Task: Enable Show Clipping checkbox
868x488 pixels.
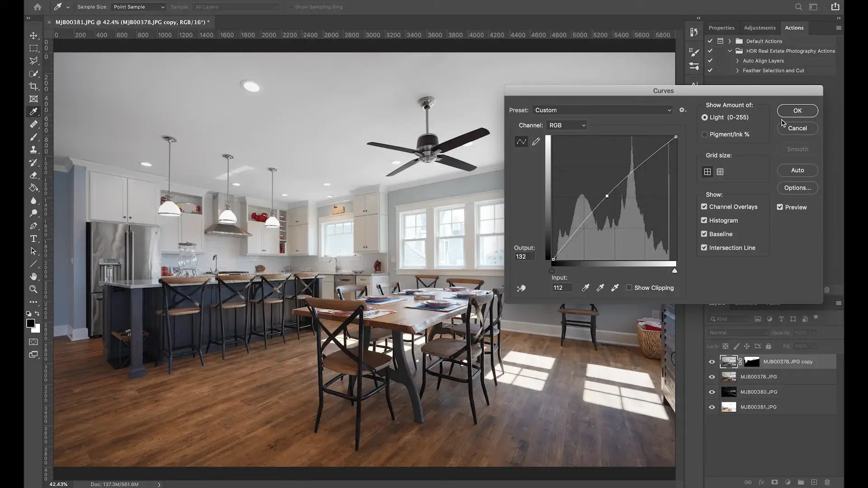Action: [629, 288]
